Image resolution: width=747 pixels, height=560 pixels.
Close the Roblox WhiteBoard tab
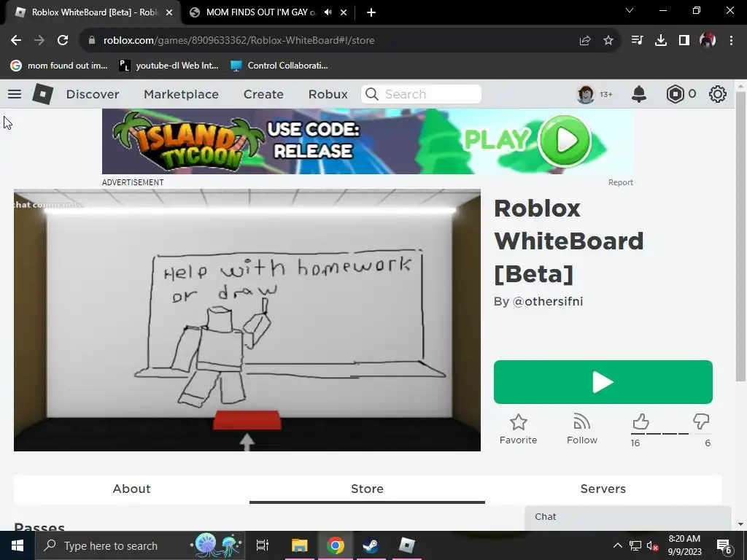tap(169, 12)
